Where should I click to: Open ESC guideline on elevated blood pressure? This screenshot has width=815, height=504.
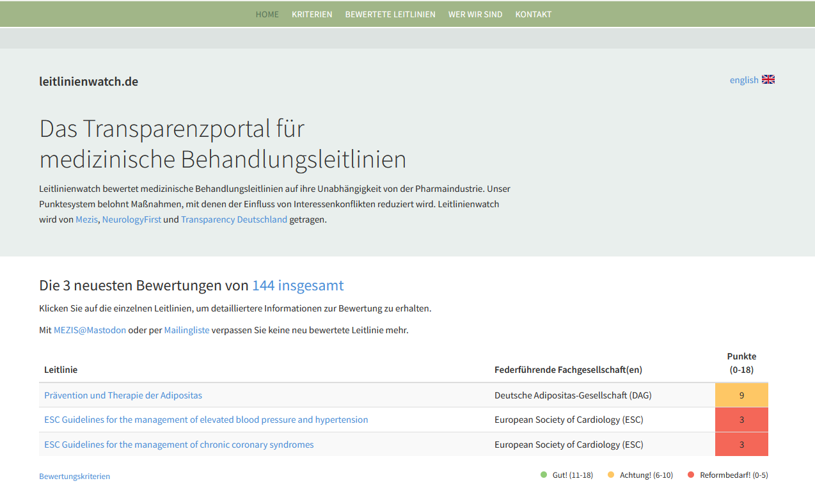point(205,420)
